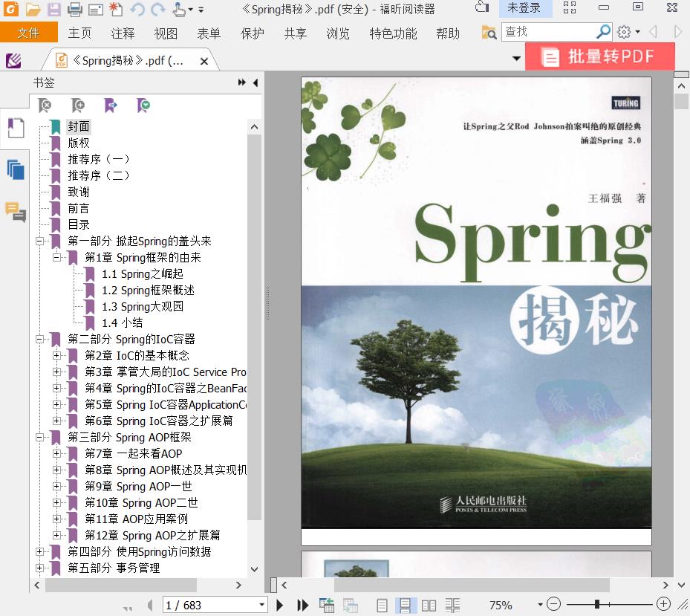Close the 《Spring揭秘》.pdf document tab

[x=204, y=61]
